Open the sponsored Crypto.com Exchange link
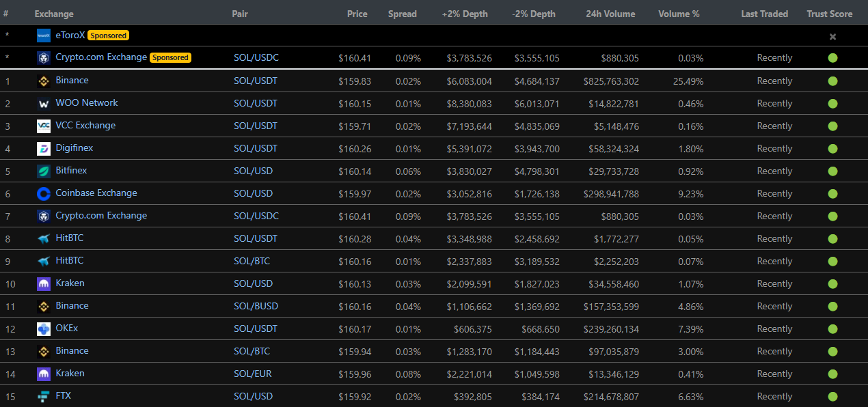Screen dimensions: 868x407 [101, 57]
